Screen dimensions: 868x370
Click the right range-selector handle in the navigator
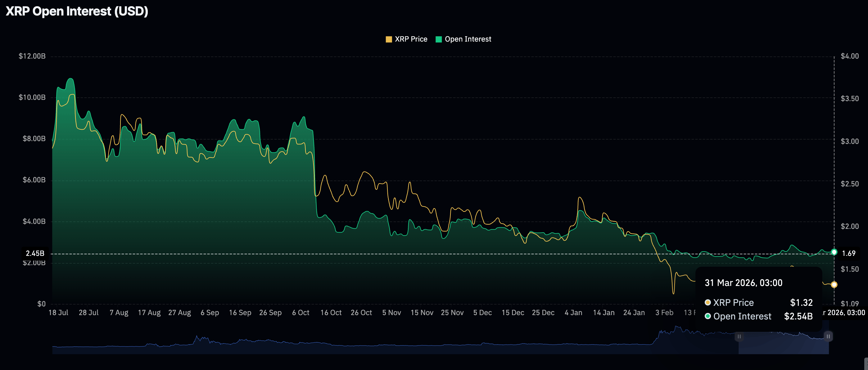[x=828, y=336]
